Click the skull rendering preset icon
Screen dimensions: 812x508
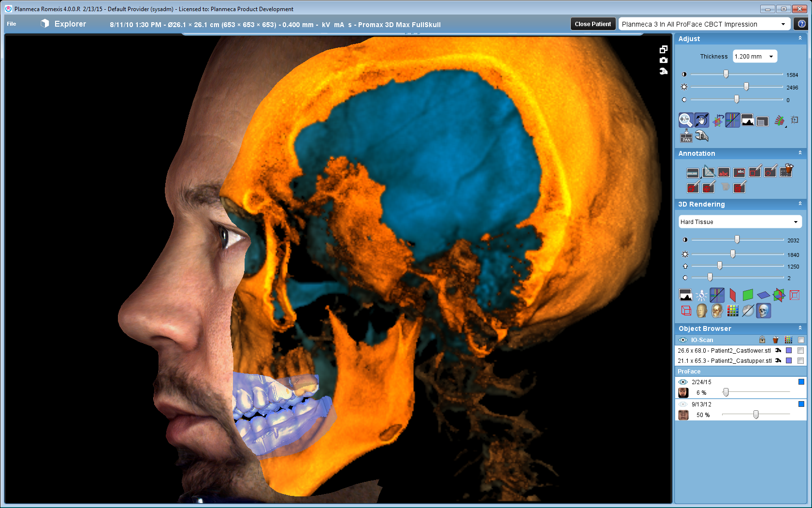(764, 311)
